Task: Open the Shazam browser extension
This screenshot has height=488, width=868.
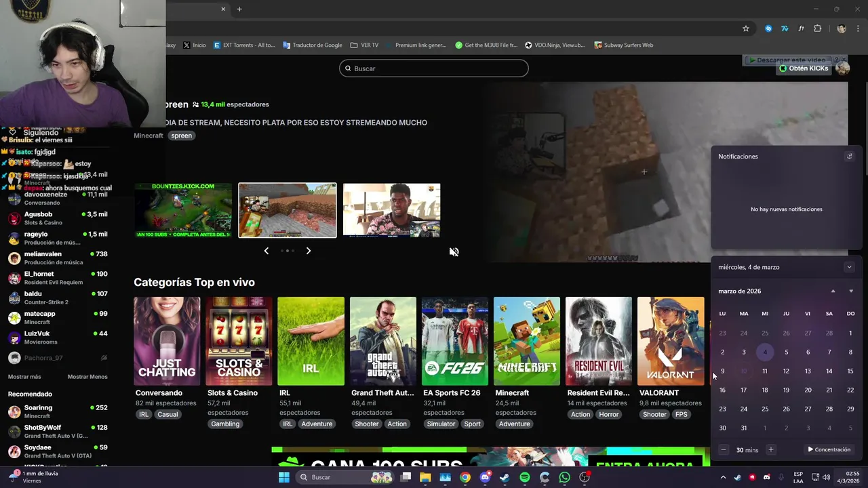Action: coord(768,28)
